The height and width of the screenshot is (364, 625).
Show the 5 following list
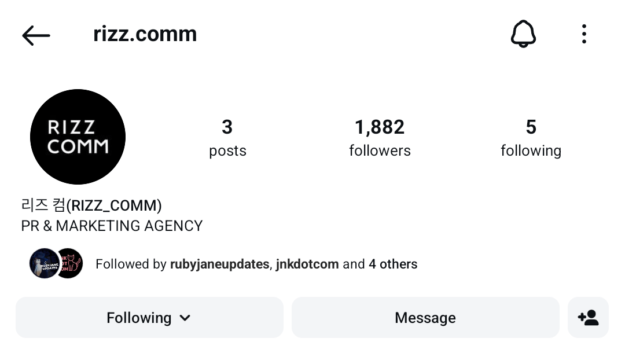pyautogui.click(x=531, y=138)
